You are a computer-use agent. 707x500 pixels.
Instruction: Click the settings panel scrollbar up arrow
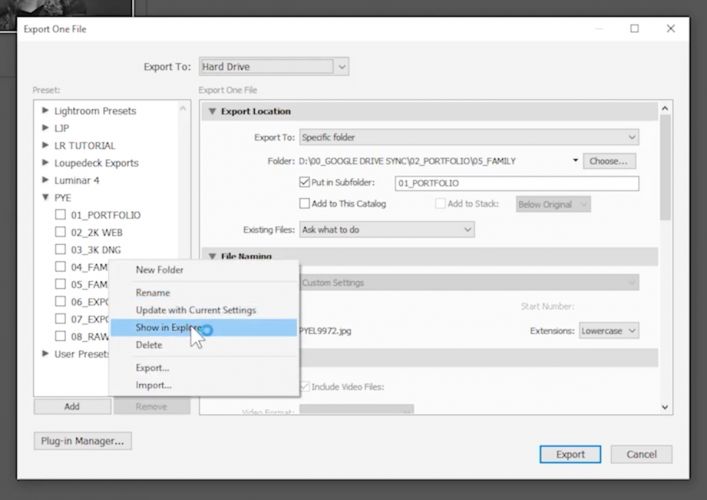pyautogui.click(x=665, y=108)
